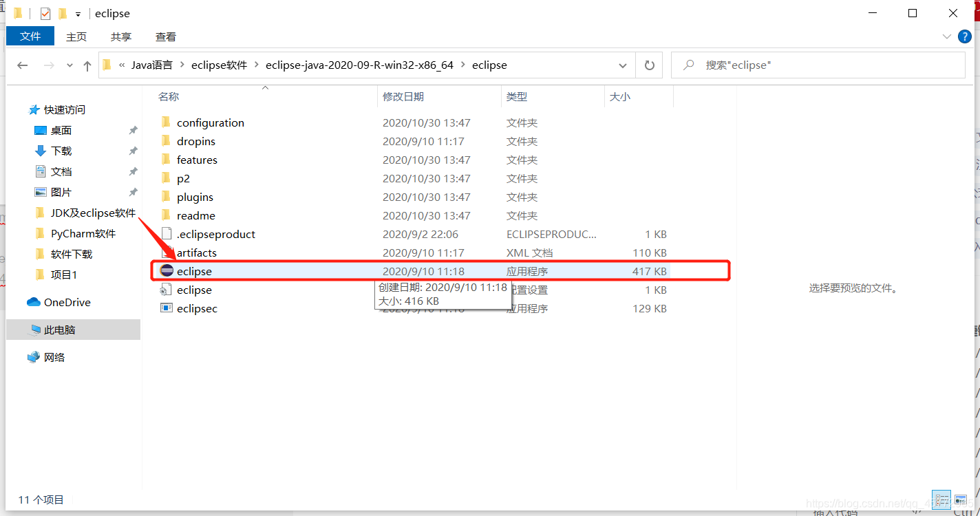
Task: Open the 主页 ribbon tab
Action: click(x=76, y=36)
